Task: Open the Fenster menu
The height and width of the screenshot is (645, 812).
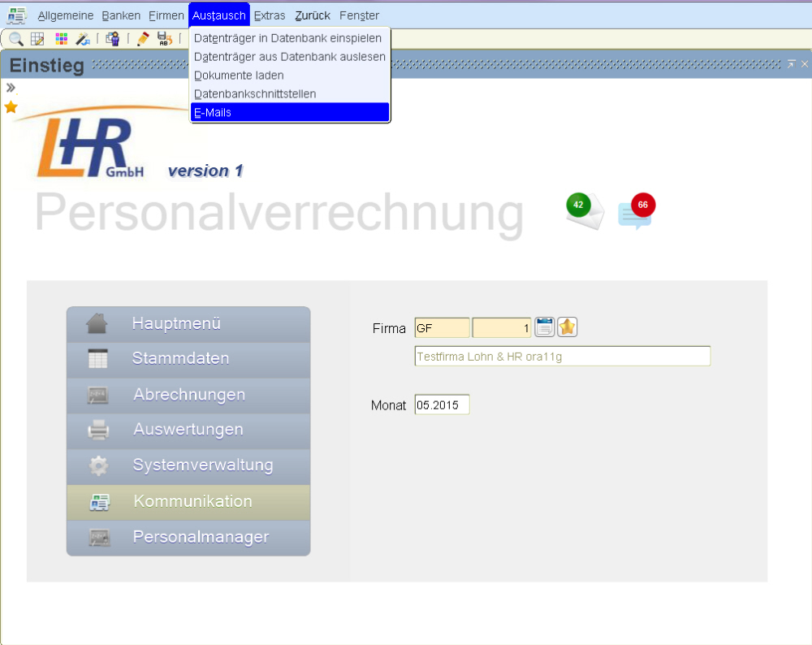Action: [x=360, y=15]
